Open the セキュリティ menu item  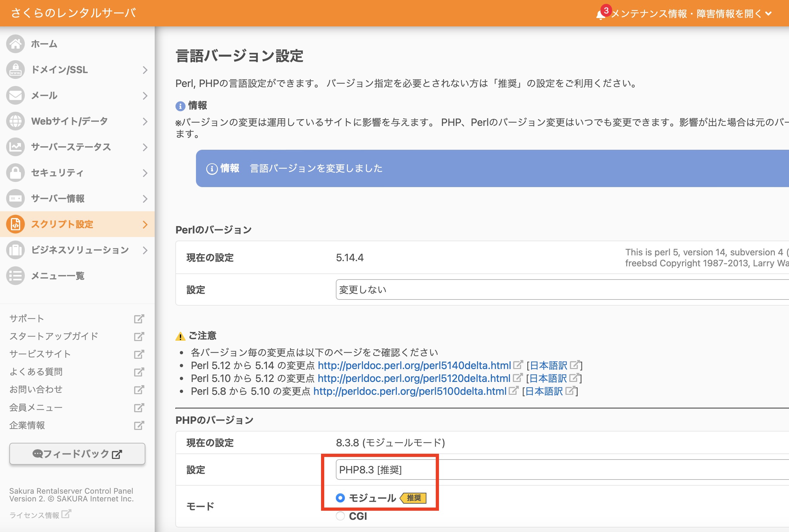tap(77, 173)
